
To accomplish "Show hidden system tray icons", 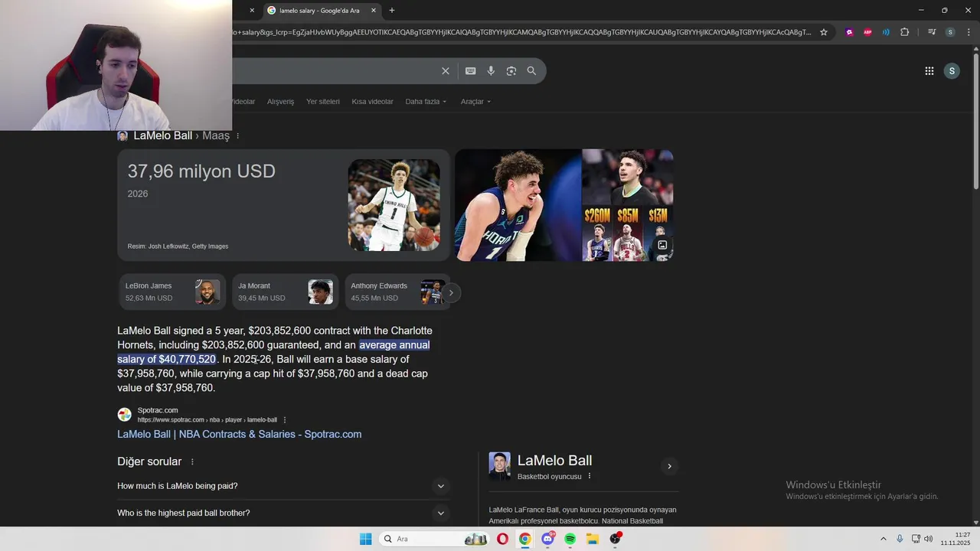I will coord(883,539).
